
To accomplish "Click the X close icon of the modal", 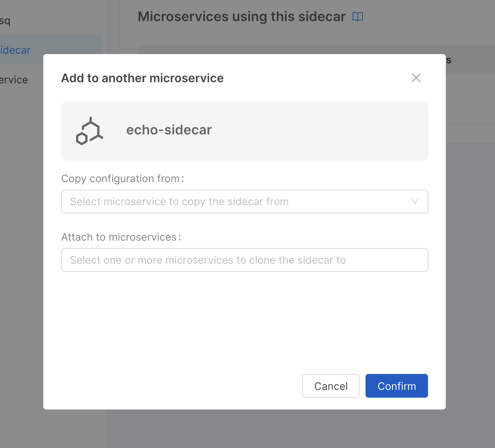I will (x=416, y=78).
